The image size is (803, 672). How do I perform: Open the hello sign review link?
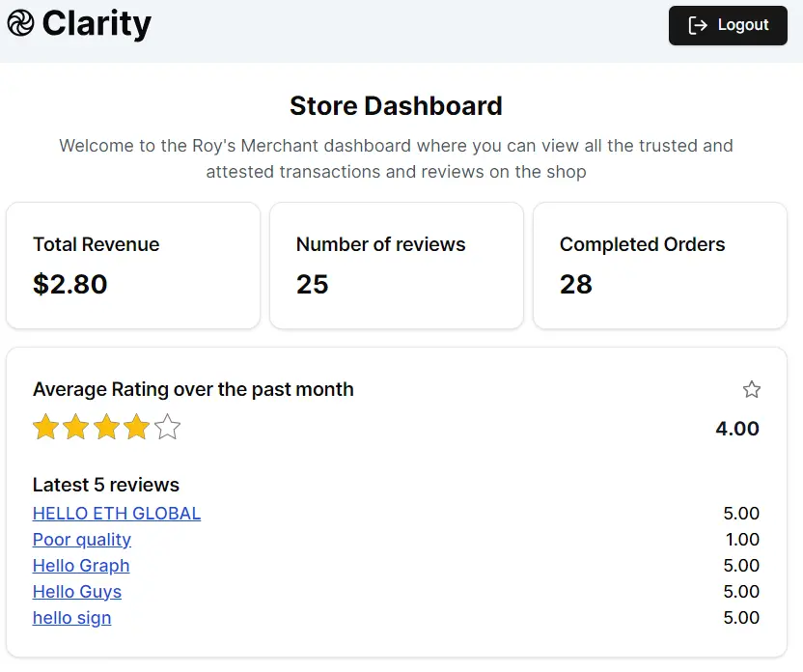click(71, 618)
